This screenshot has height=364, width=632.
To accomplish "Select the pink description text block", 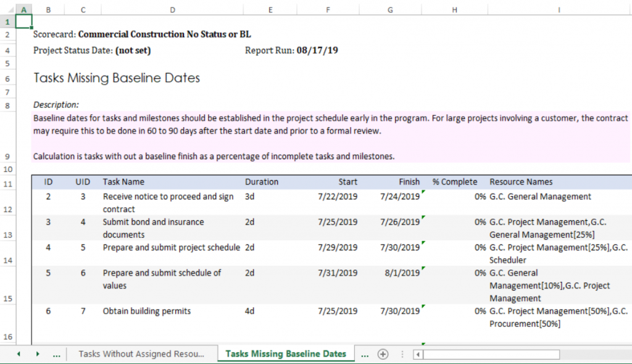I will pos(331,137).
